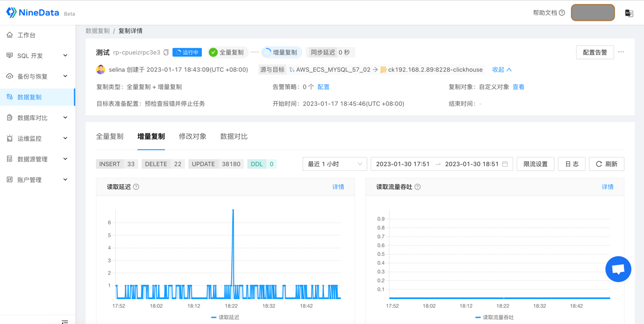
Task: Click the grey user account button
Action: (593, 13)
